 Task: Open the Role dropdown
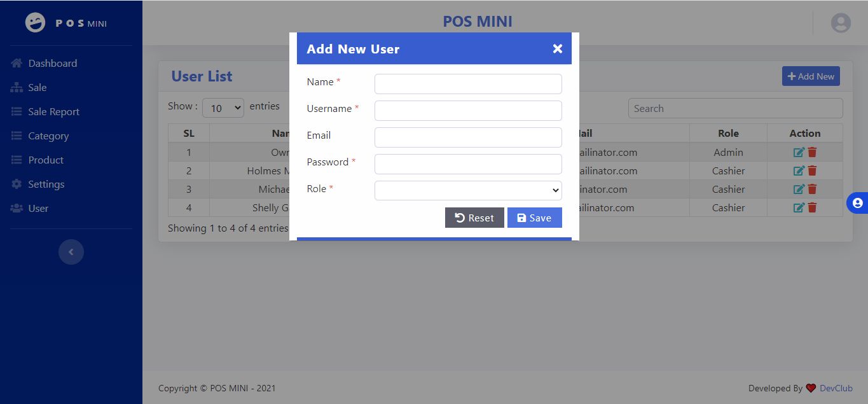(x=468, y=190)
